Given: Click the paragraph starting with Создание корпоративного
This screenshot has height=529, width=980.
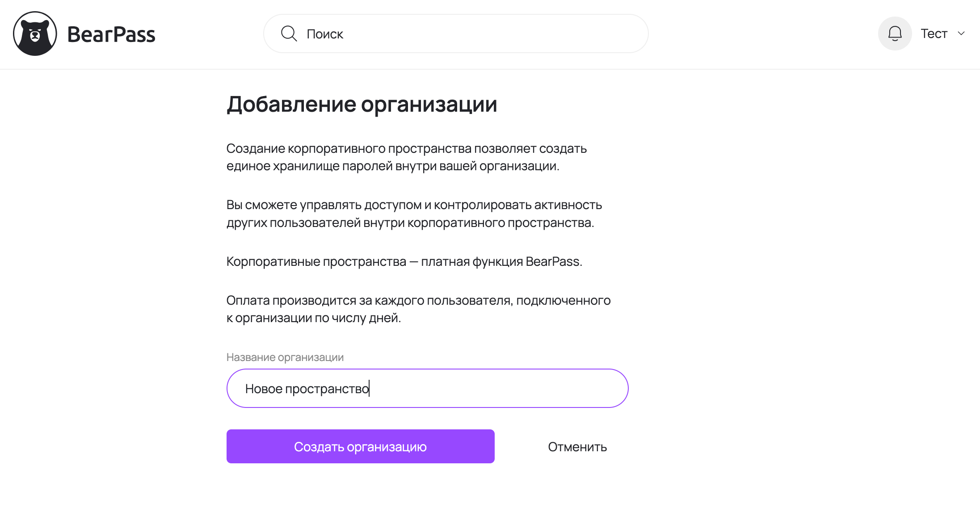Looking at the screenshot, I should tap(406, 157).
